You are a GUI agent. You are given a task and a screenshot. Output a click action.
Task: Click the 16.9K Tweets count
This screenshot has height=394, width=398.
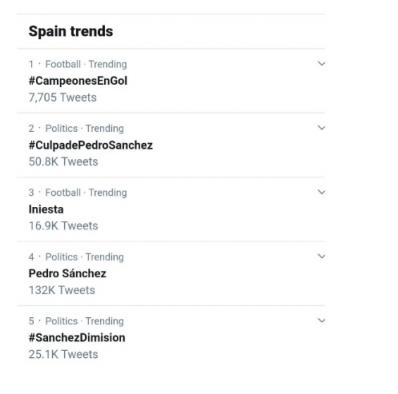[x=63, y=226]
